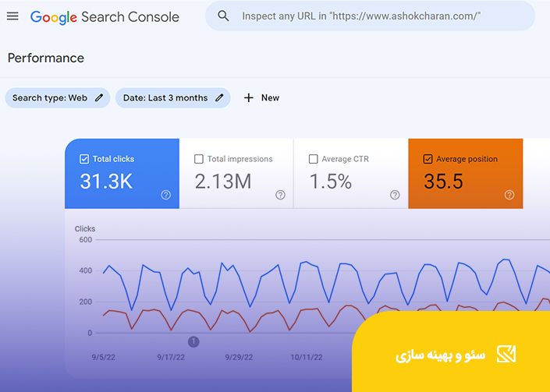Image resolution: width=550 pixels, height=392 pixels.
Task: Uncheck the Total clicks checkbox
Action: [84, 159]
